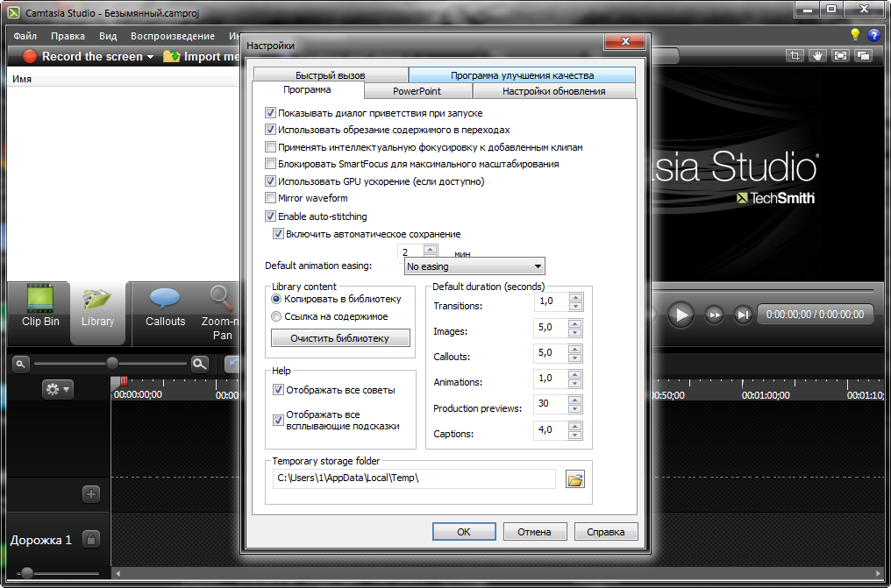Toggle Отображать все всплывающие подсказки checkbox
Viewport: 891px width, 588px height.
(279, 420)
